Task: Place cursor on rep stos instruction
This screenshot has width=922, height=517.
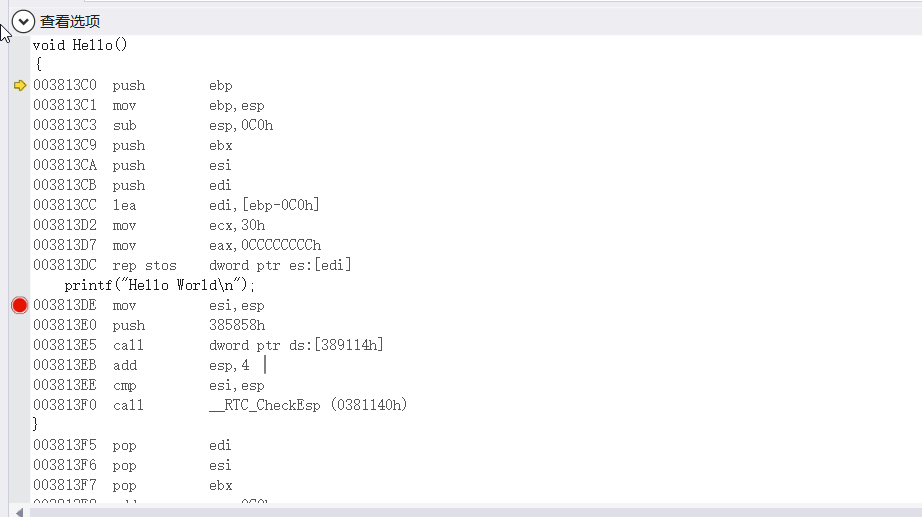Action: pos(144,265)
